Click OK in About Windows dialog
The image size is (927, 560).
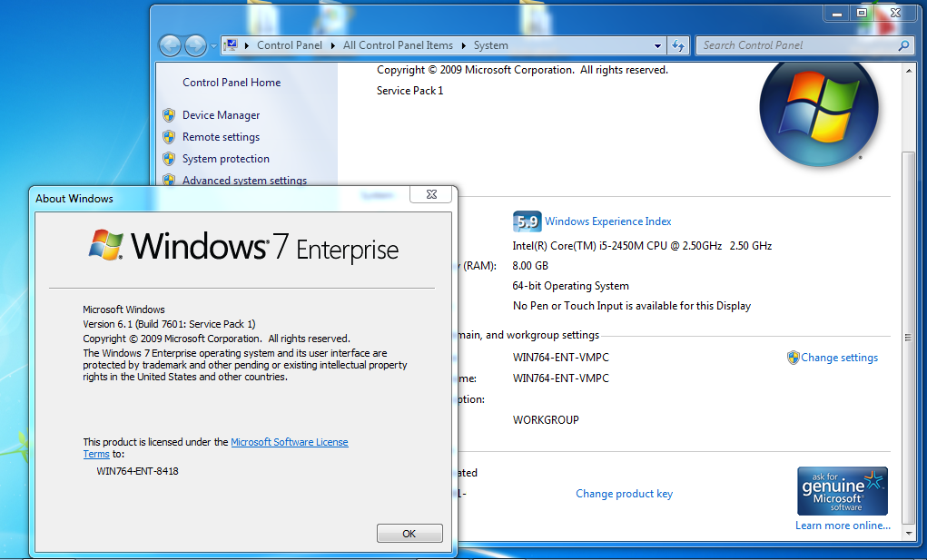pos(409,534)
